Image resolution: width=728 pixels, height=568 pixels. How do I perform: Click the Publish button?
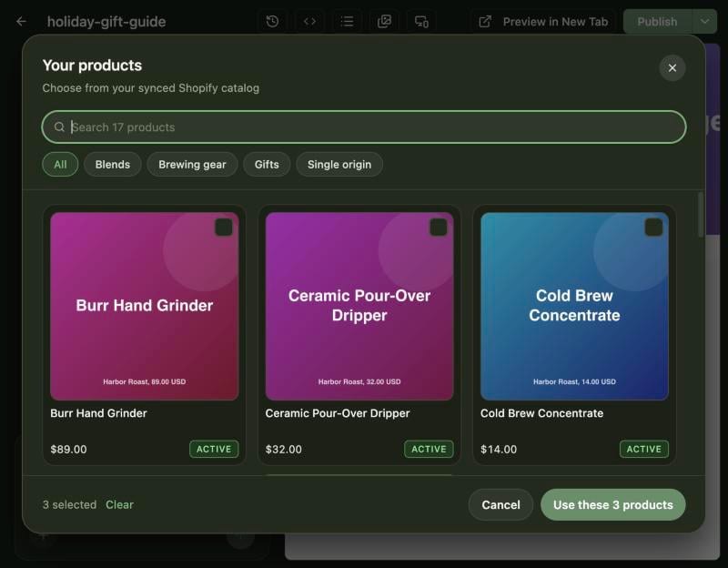657,21
